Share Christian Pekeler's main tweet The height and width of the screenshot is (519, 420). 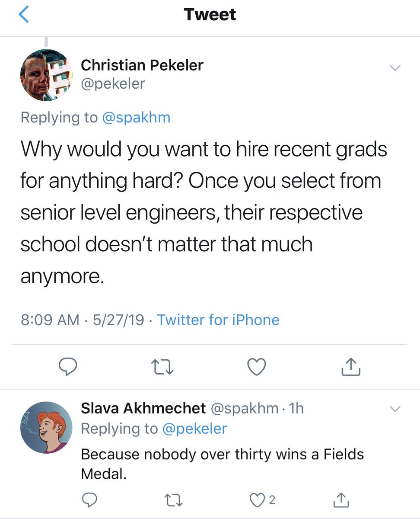(x=351, y=367)
